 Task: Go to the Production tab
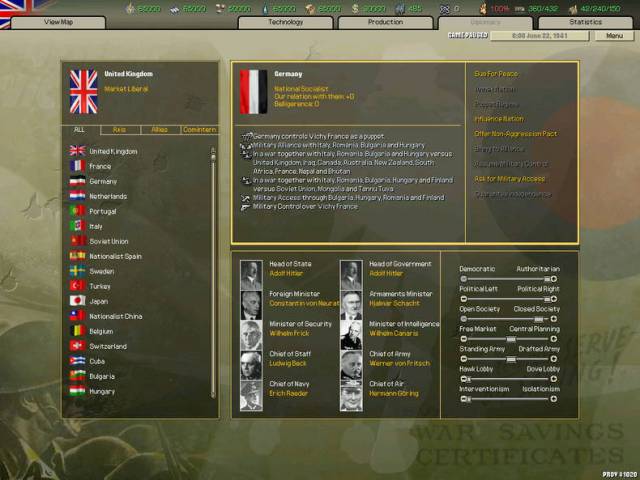tap(385, 22)
